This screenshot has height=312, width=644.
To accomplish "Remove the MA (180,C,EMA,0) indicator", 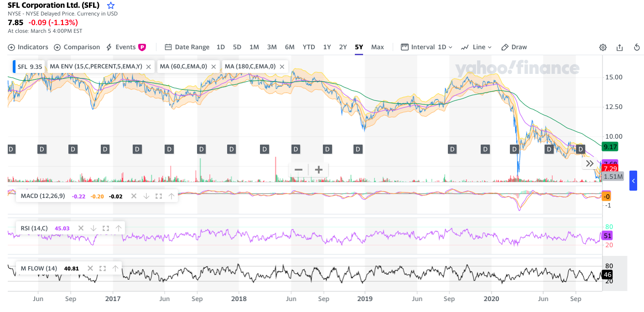I will [x=282, y=67].
